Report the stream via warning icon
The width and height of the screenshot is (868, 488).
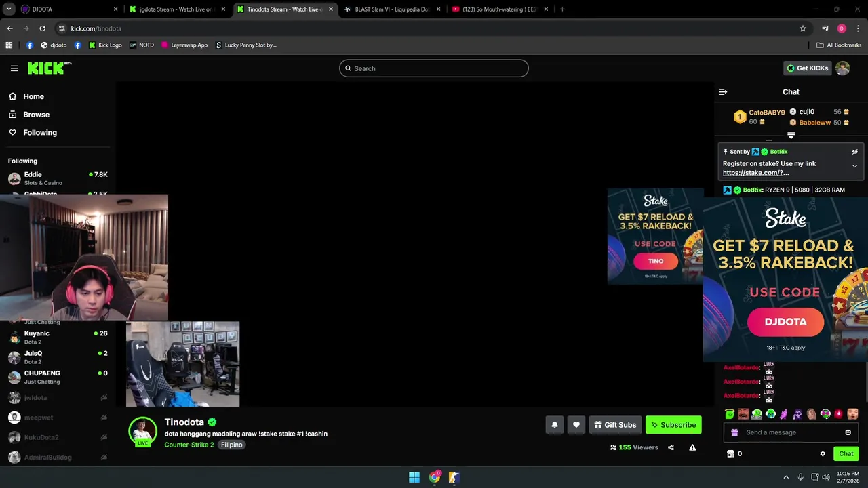coord(692,447)
